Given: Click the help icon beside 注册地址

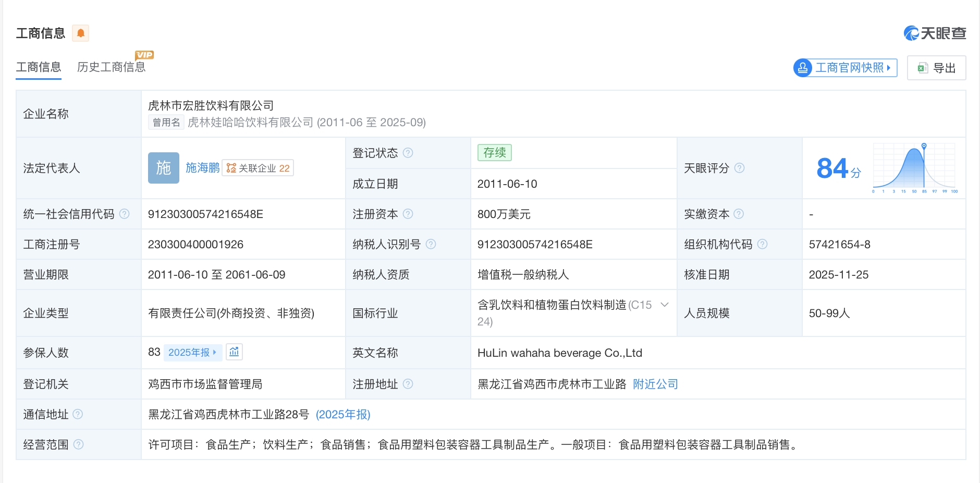Looking at the screenshot, I should tap(408, 384).
